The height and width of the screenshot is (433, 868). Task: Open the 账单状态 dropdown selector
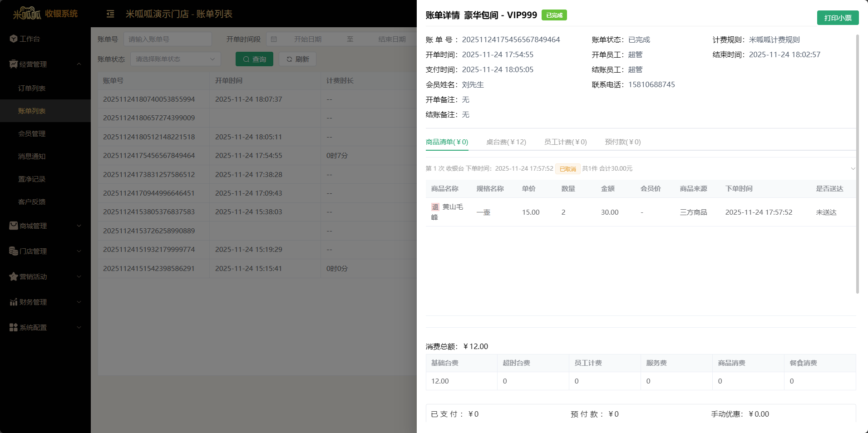tap(175, 59)
